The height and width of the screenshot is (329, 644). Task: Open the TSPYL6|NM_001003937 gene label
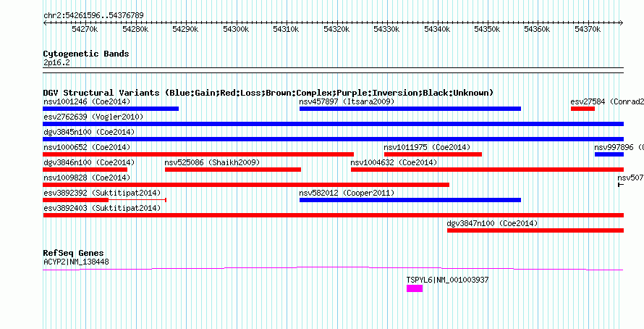(x=448, y=280)
